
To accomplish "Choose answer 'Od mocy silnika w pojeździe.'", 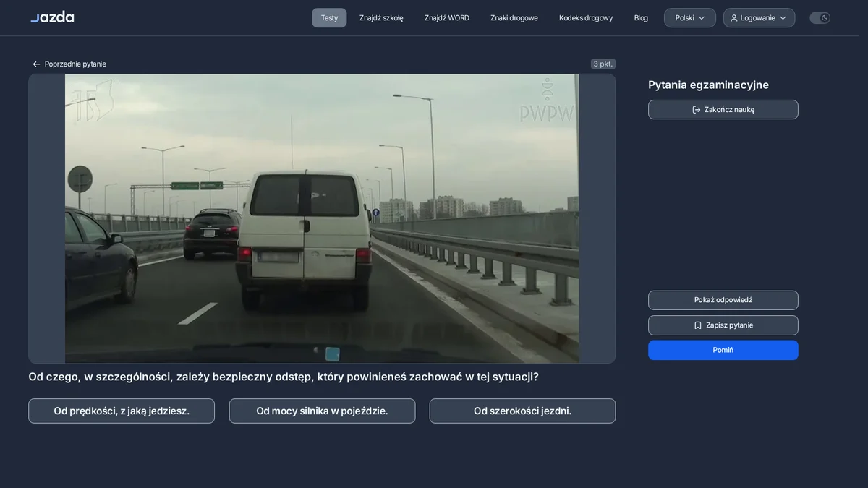I will 322,411.
